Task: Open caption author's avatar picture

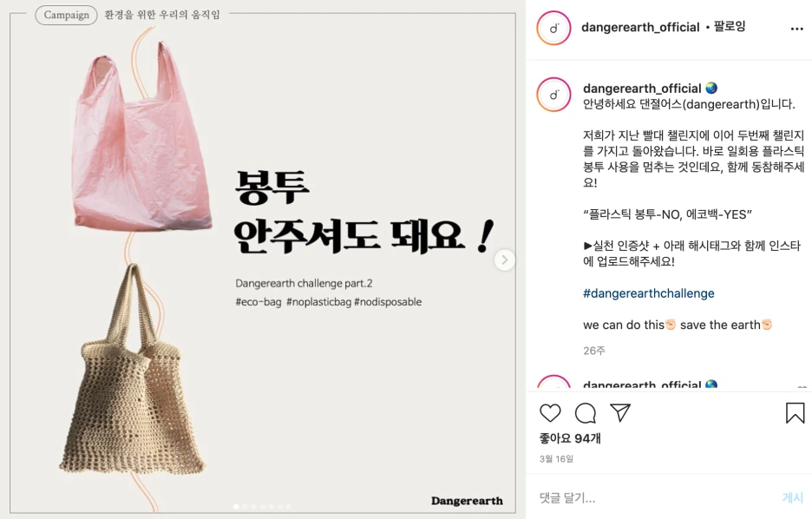Action: [553, 95]
